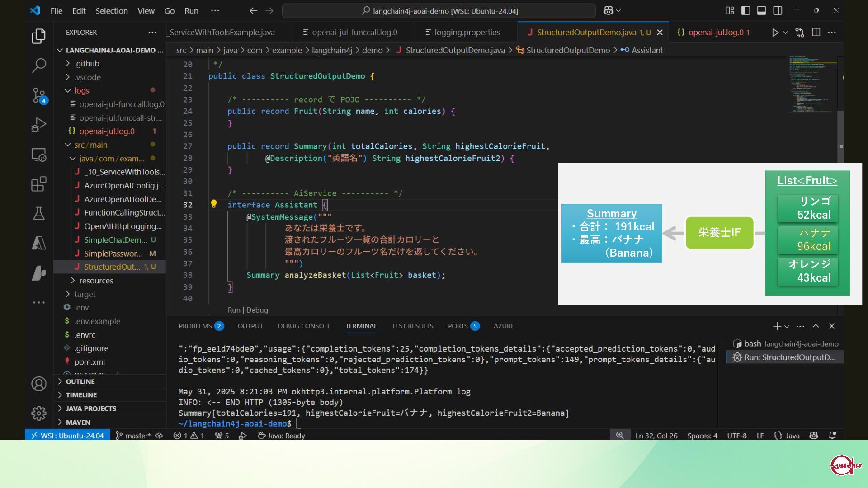Open notifications bell in status bar
This screenshot has height=488, width=868.
(x=832, y=436)
